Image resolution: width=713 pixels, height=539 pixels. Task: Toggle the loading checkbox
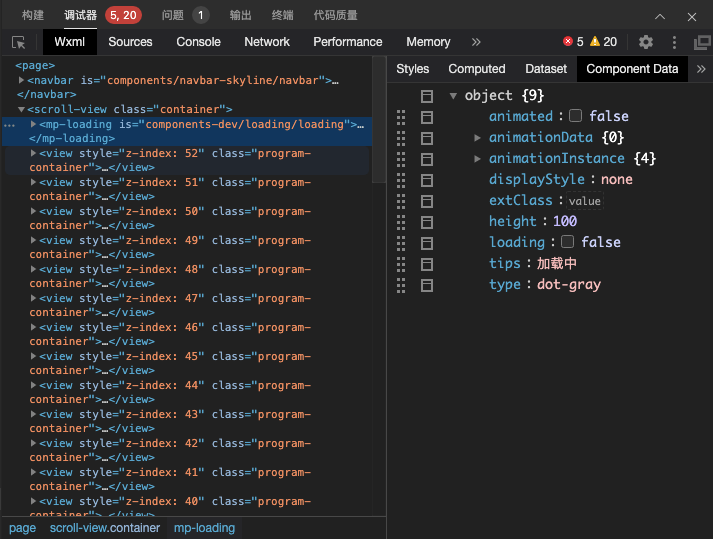567,242
